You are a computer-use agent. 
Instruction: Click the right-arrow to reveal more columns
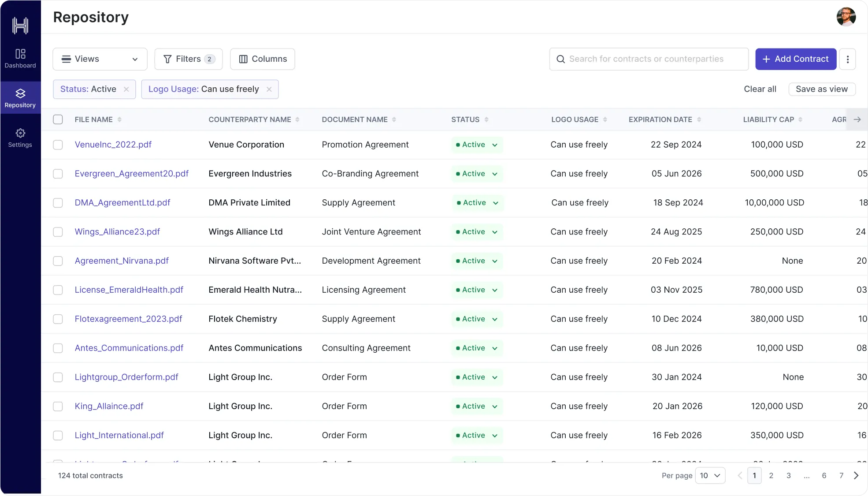click(x=857, y=119)
